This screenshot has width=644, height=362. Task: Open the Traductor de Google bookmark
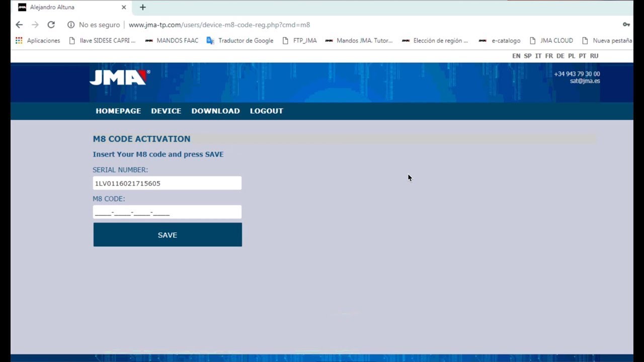[240, 40]
